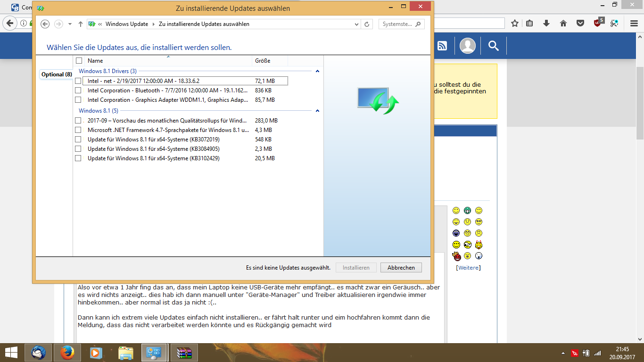This screenshot has width=644, height=362.
Task: Click the Abbrechen button
Action: [x=401, y=268]
